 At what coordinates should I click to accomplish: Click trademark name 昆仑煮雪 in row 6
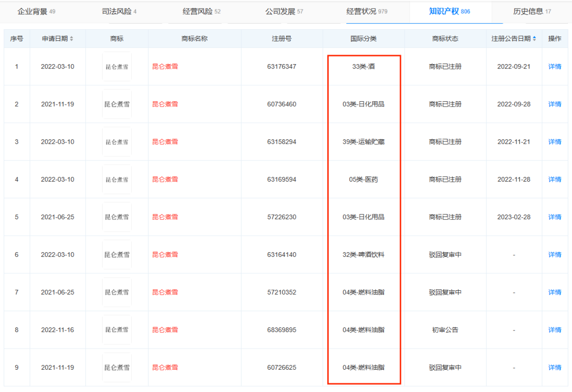coord(165,255)
